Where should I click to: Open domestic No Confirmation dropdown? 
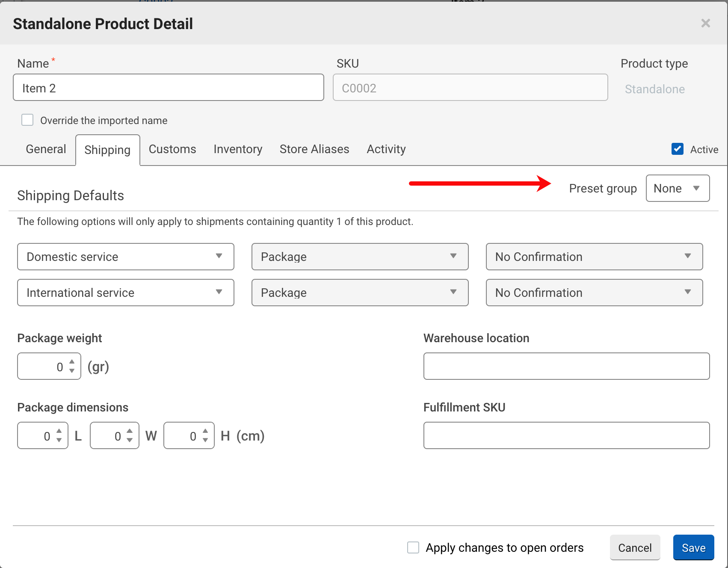(594, 257)
